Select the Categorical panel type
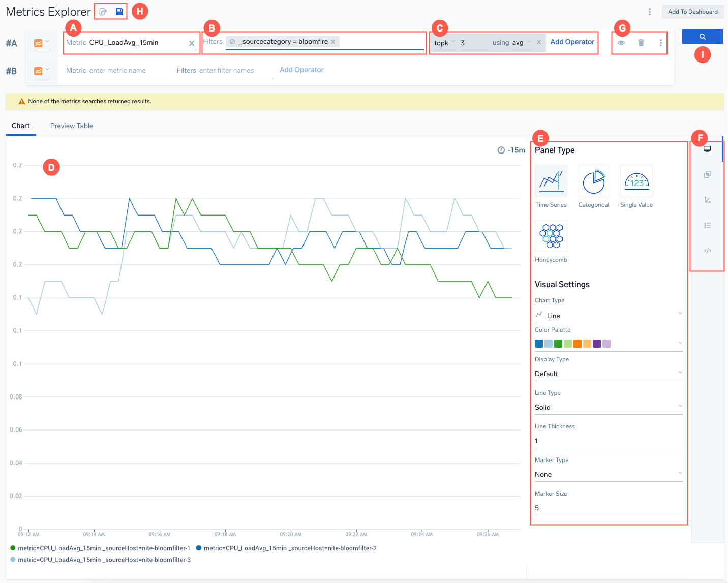728x583 pixels. coord(593,181)
